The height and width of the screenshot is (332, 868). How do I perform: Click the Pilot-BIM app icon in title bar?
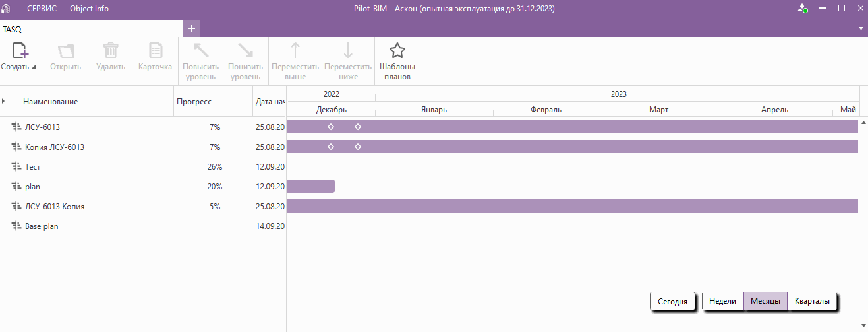pos(6,9)
